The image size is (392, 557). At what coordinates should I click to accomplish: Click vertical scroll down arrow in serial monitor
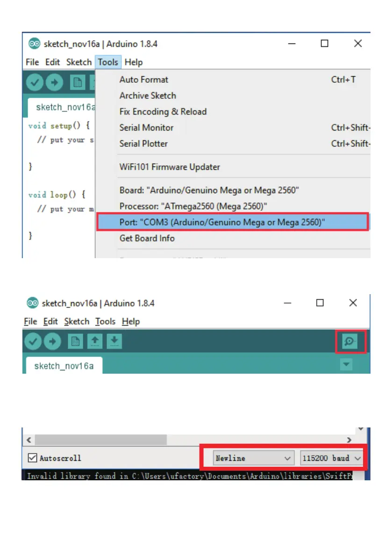tap(361, 429)
